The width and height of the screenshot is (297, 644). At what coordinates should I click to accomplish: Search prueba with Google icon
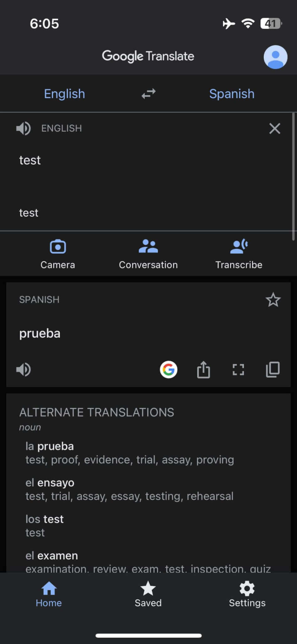[169, 369]
